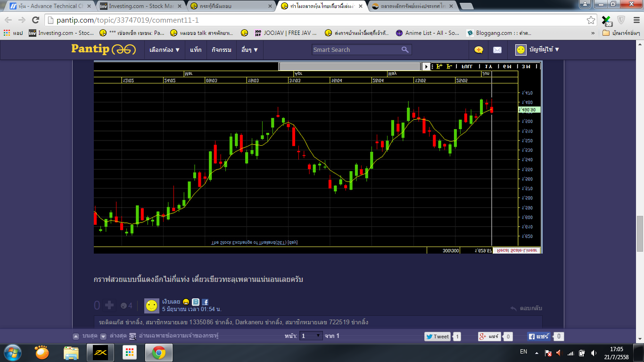Open the unlabeled smiley bookmark before JOOJAV
The height and width of the screenshot is (362, 644).
pyautogui.click(x=244, y=33)
